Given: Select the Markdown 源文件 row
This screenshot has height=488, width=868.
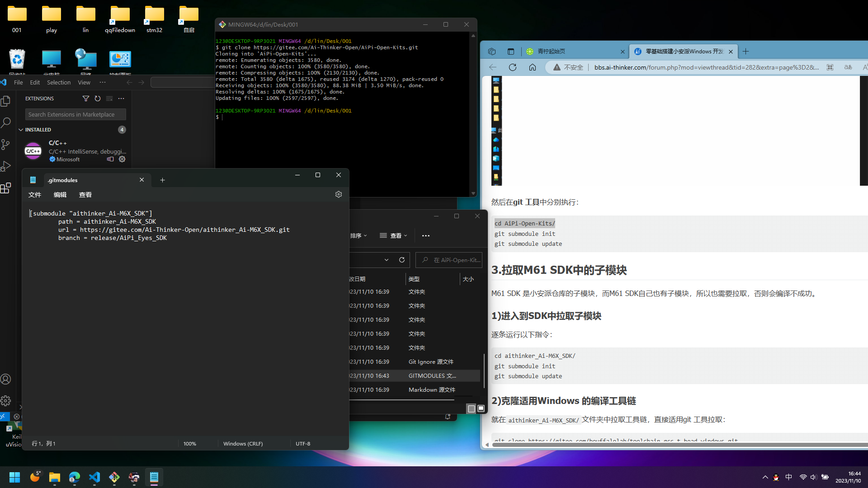Looking at the screenshot, I should 415,390.
